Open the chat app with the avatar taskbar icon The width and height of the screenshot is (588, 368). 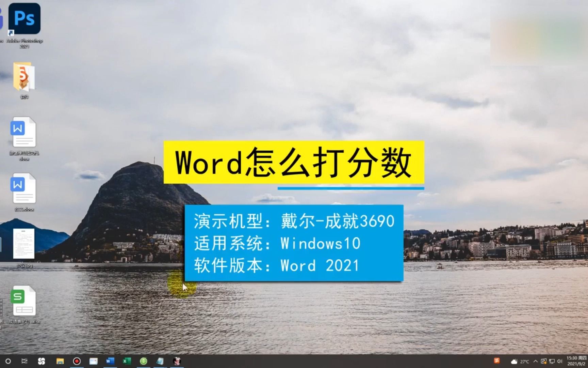177,361
